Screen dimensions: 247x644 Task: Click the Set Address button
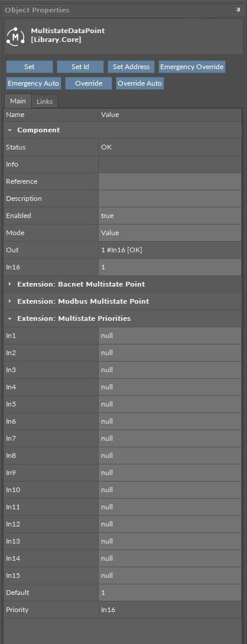[x=131, y=67]
